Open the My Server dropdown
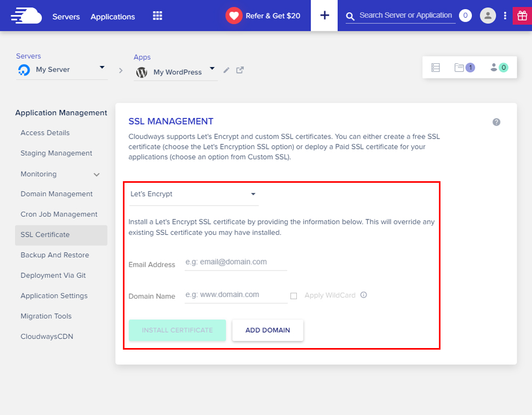 (x=62, y=70)
